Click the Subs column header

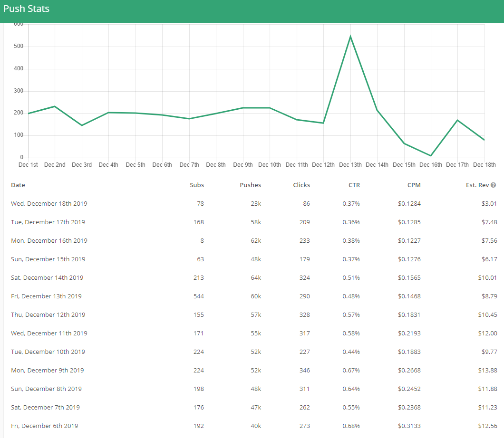(196, 185)
